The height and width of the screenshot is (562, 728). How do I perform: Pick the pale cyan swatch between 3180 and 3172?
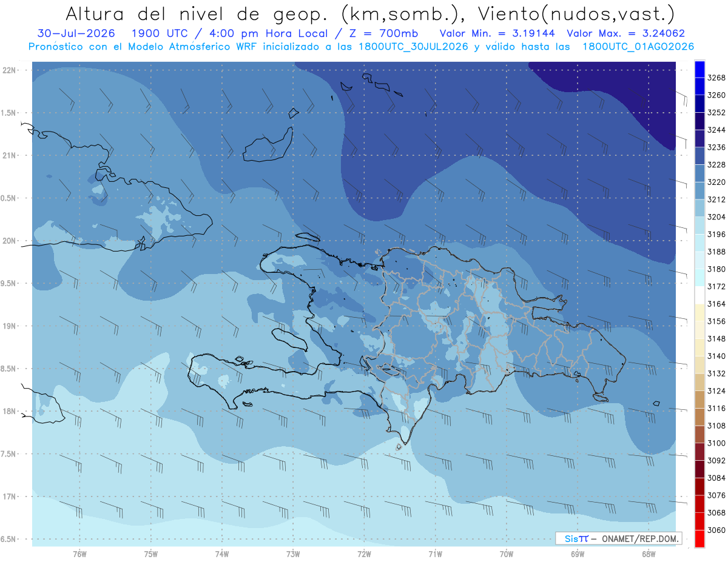(x=699, y=278)
